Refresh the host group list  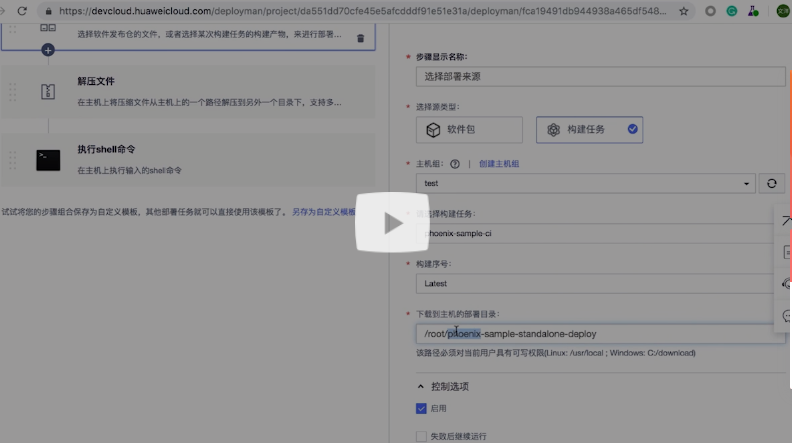coord(771,183)
